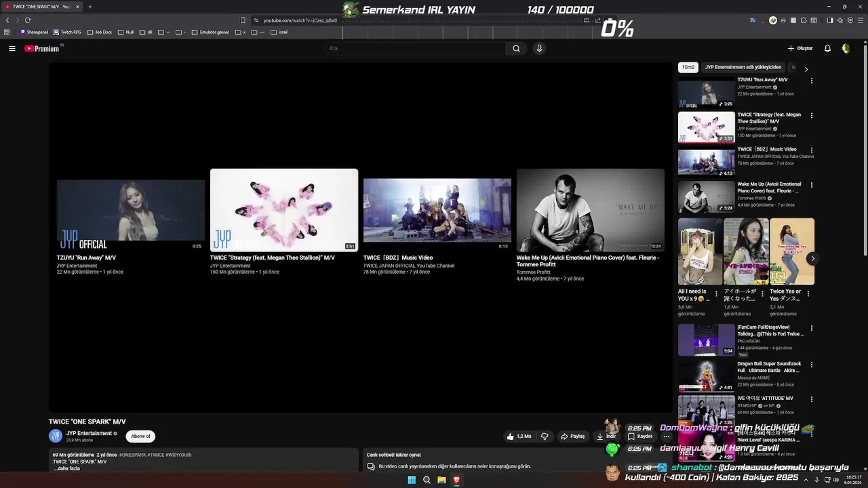The width and height of the screenshot is (868, 488).
Task: Open the browser extensions puzzle icon
Action: [804, 20]
